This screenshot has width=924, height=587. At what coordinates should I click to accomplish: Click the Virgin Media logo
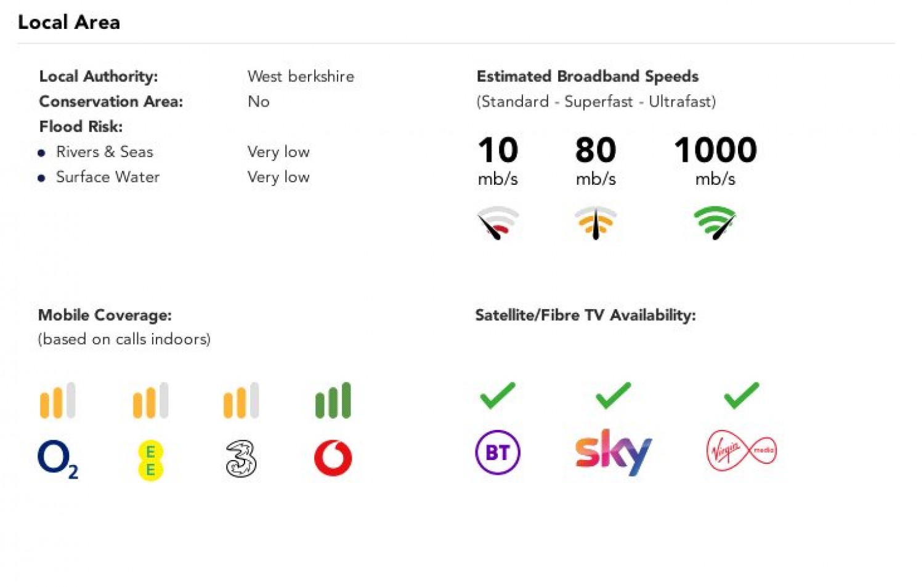(741, 451)
